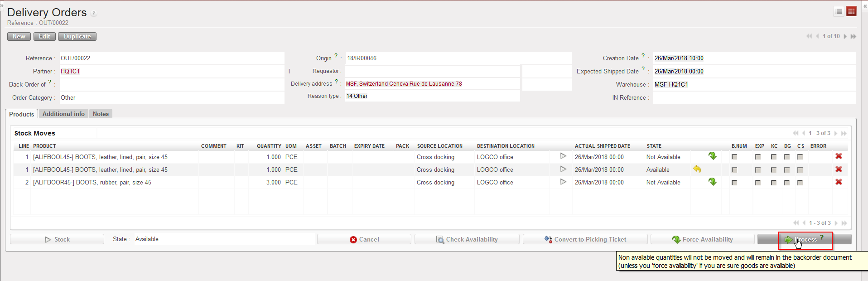Click the help icon beside Delivery Orders title
The height and width of the screenshot is (281, 868).
(94, 13)
